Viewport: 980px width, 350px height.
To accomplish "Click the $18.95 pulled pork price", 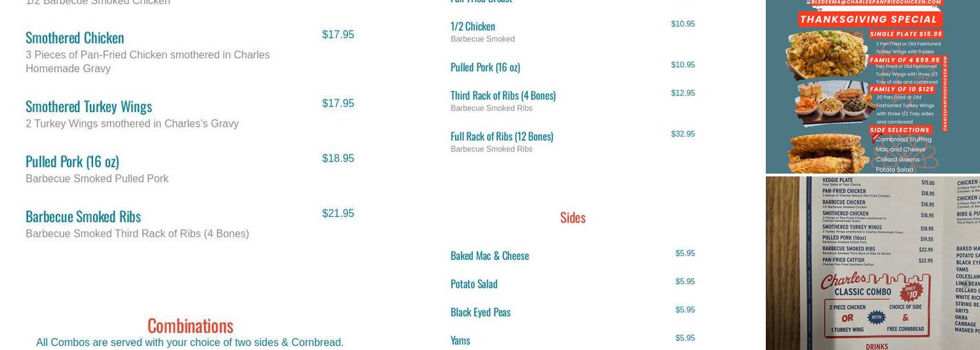I will (338, 159).
